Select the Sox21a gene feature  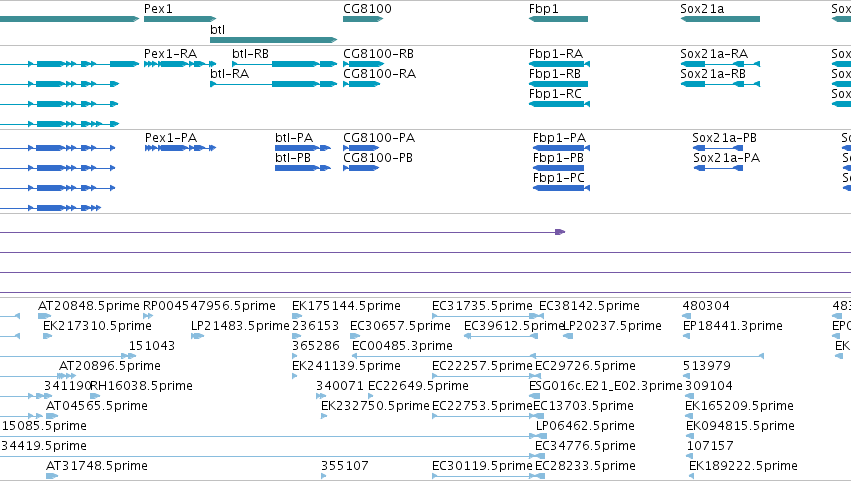point(720,19)
